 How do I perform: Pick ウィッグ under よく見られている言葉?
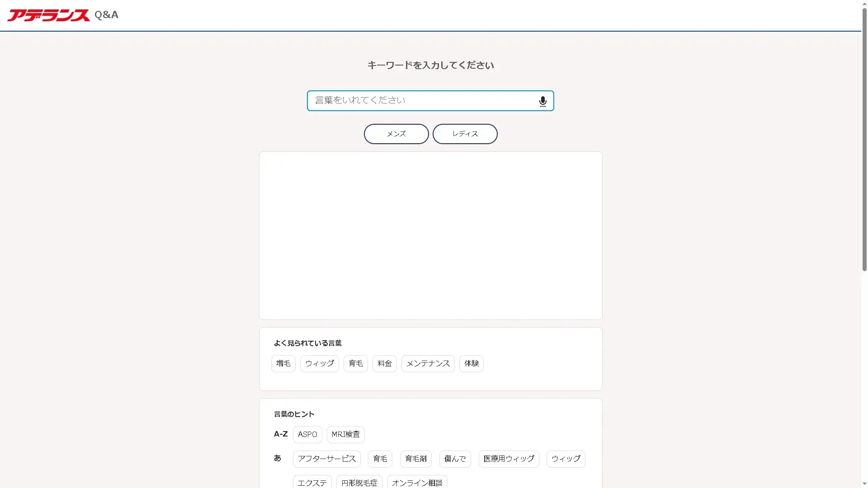(x=319, y=363)
